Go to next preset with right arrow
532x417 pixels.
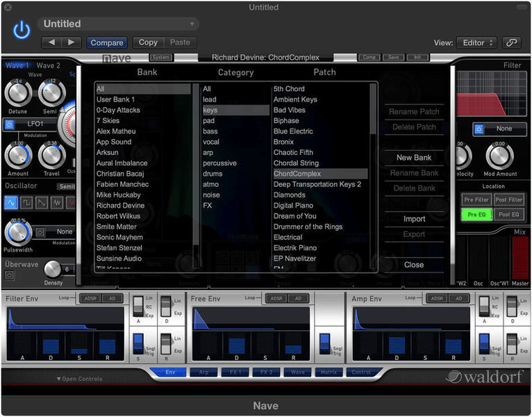(x=71, y=42)
